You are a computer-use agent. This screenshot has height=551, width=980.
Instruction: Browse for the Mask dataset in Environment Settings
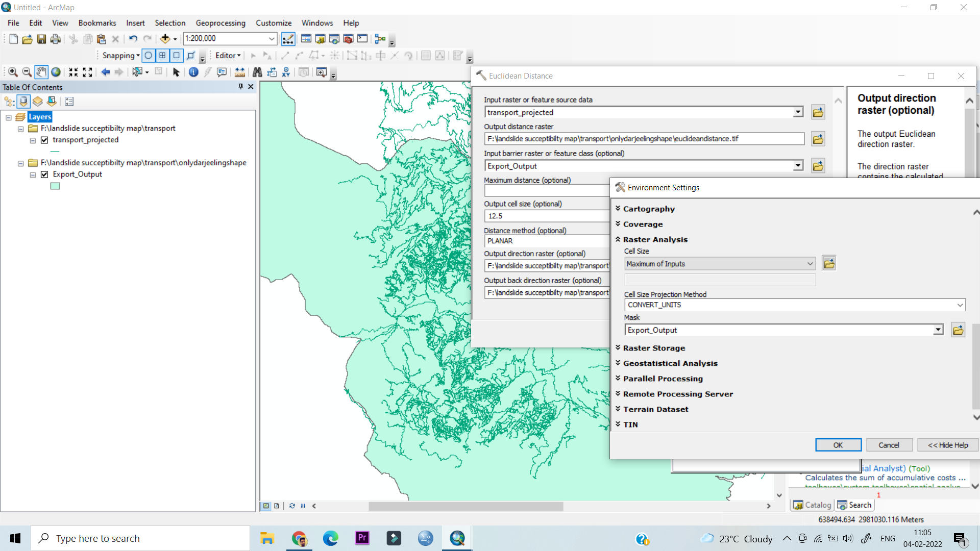tap(958, 330)
